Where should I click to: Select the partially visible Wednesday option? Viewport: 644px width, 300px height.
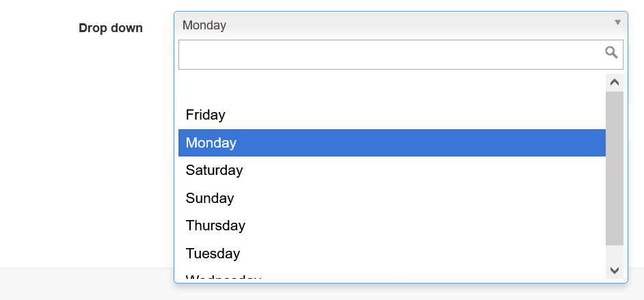pyautogui.click(x=392, y=273)
